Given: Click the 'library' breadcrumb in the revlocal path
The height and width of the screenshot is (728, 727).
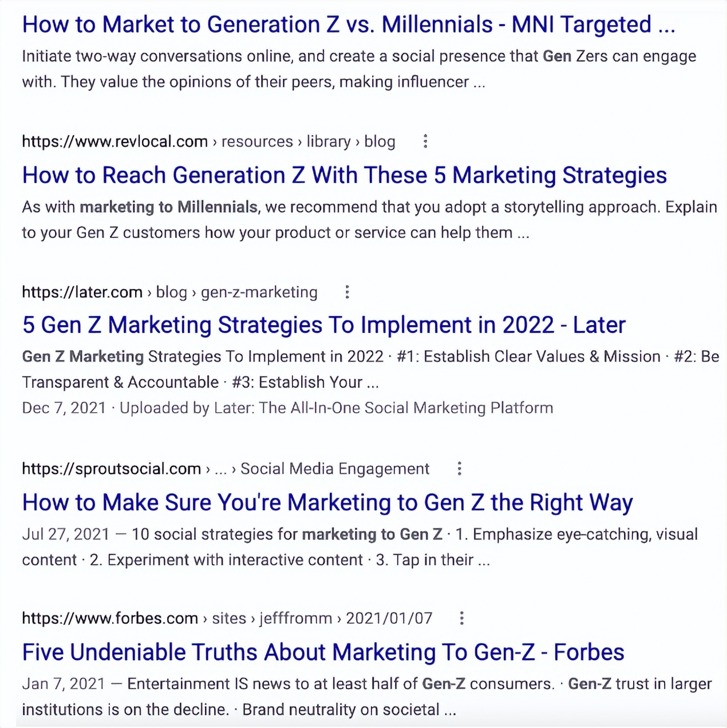Looking at the screenshot, I should click(x=328, y=141).
